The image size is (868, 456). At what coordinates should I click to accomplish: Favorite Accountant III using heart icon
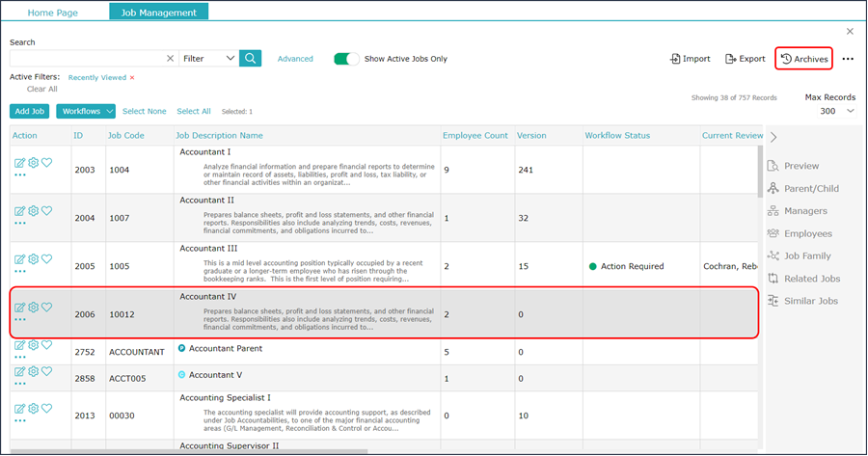tap(46, 258)
